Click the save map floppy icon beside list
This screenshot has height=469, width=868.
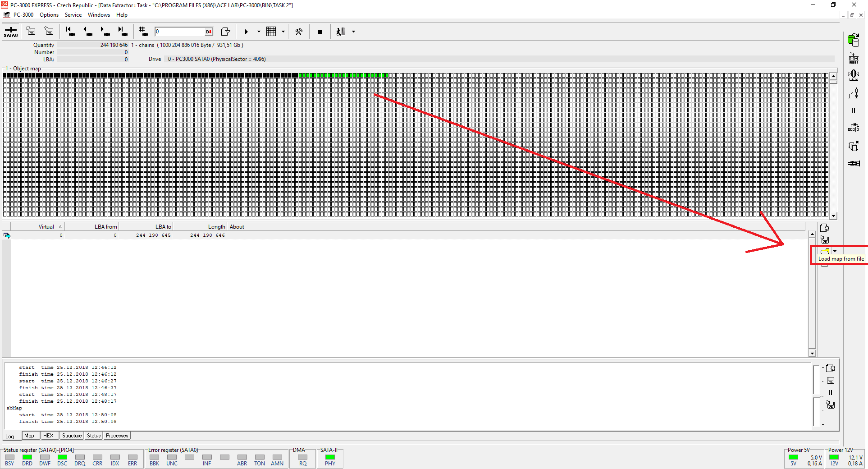tap(825, 239)
